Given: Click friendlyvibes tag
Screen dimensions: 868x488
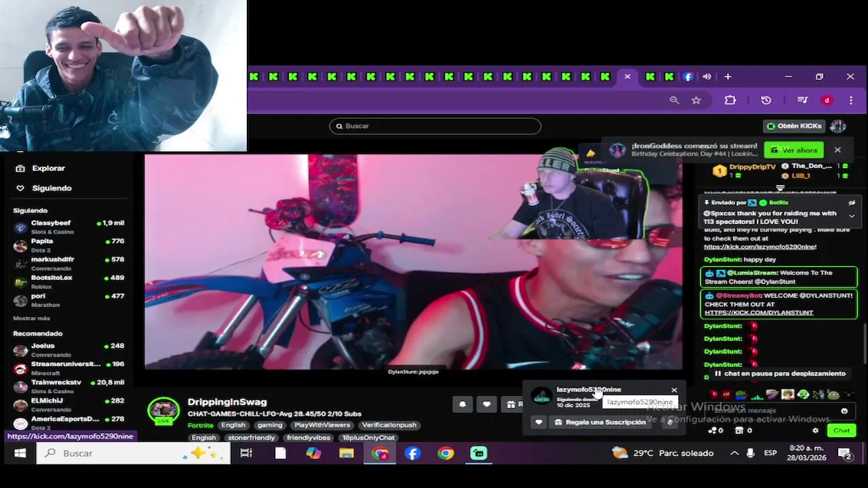Looking at the screenshot, I should (308, 438).
